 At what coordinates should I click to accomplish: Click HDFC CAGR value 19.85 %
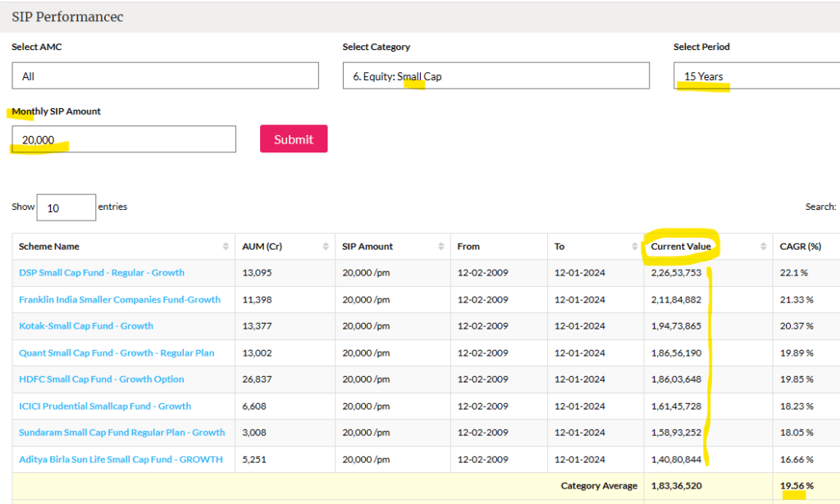click(797, 379)
